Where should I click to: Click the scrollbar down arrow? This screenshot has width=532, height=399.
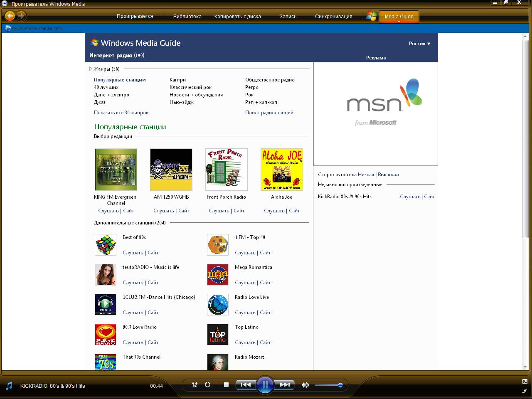tap(525, 367)
